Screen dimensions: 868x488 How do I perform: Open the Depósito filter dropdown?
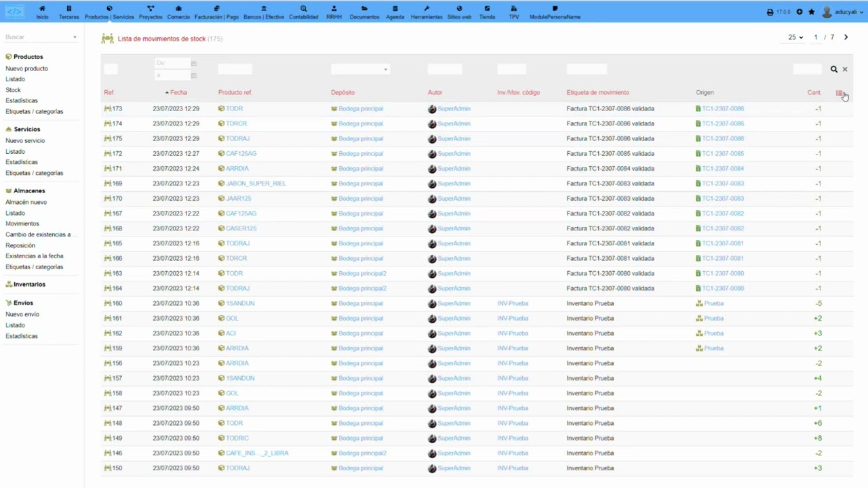tap(360, 69)
